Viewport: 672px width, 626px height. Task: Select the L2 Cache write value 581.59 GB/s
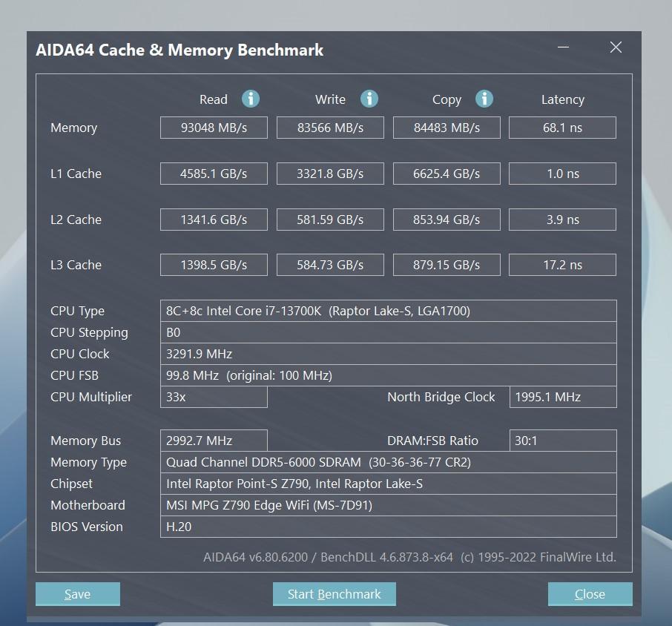(x=330, y=220)
